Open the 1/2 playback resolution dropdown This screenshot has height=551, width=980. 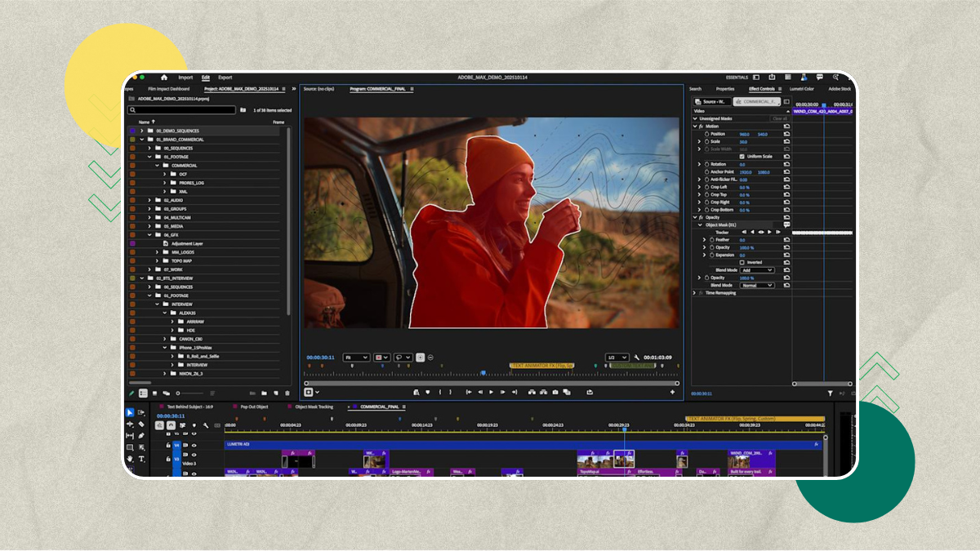tap(617, 358)
